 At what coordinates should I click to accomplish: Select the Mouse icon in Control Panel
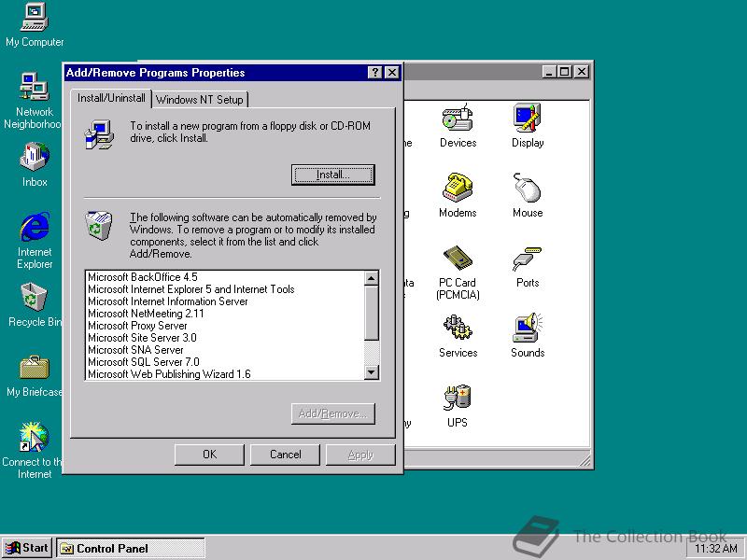point(528,195)
